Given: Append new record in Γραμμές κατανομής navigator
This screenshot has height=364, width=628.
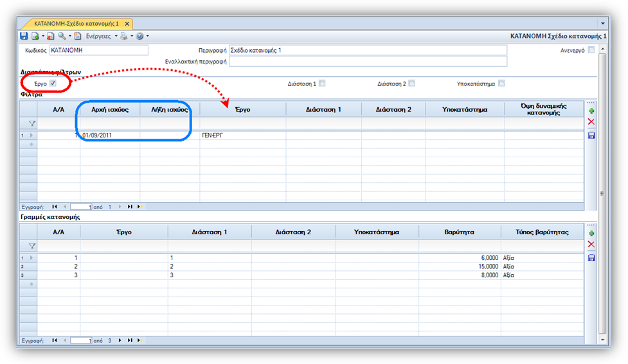Looking at the screenshot, I should (x=140, y=340).
